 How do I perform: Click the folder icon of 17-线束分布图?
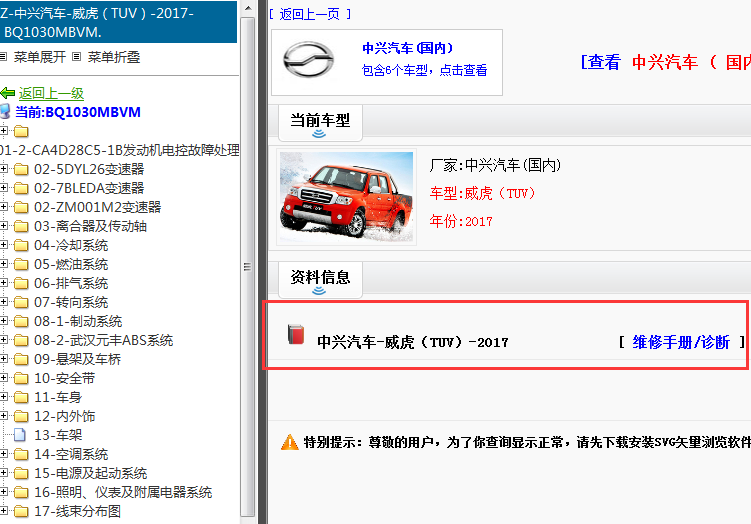21,511
